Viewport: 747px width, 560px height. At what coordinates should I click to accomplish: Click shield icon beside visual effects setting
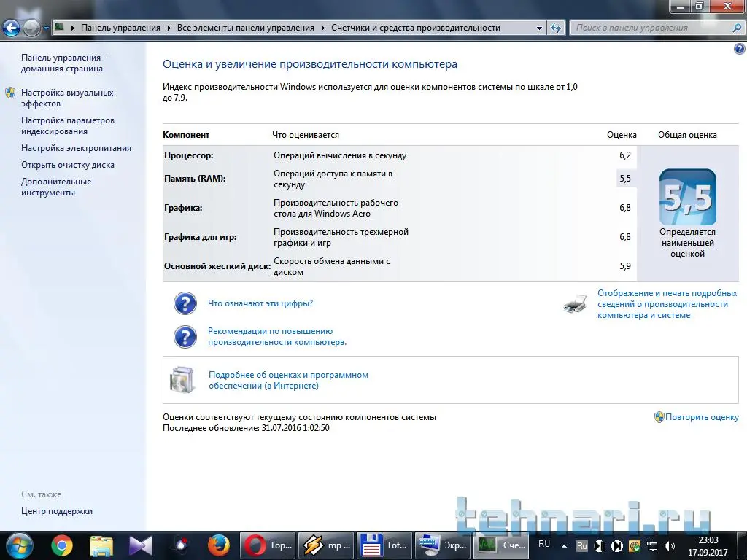[x=10, y=93]
